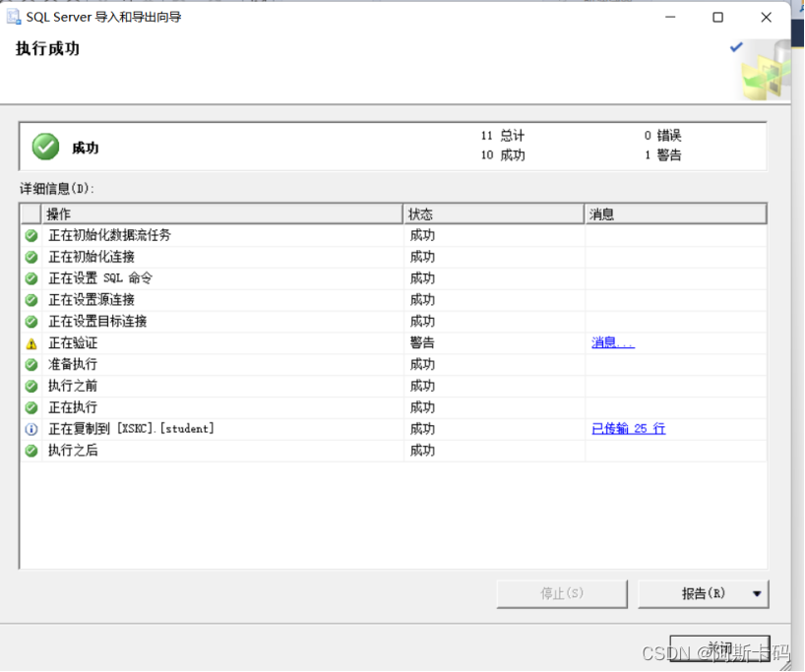805x672 pixels.
Task: Open the 已传输 25 行 link
Action: pos(629,429)
